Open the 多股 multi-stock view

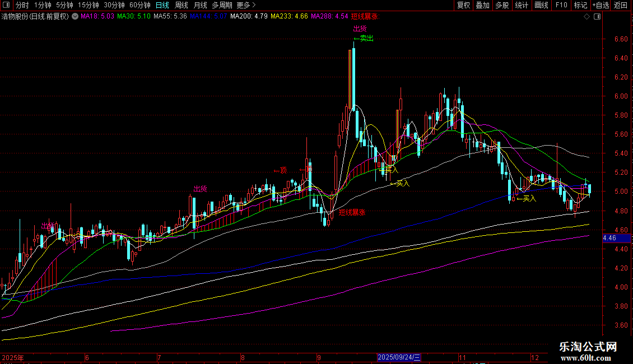click(x=502, y=5)
